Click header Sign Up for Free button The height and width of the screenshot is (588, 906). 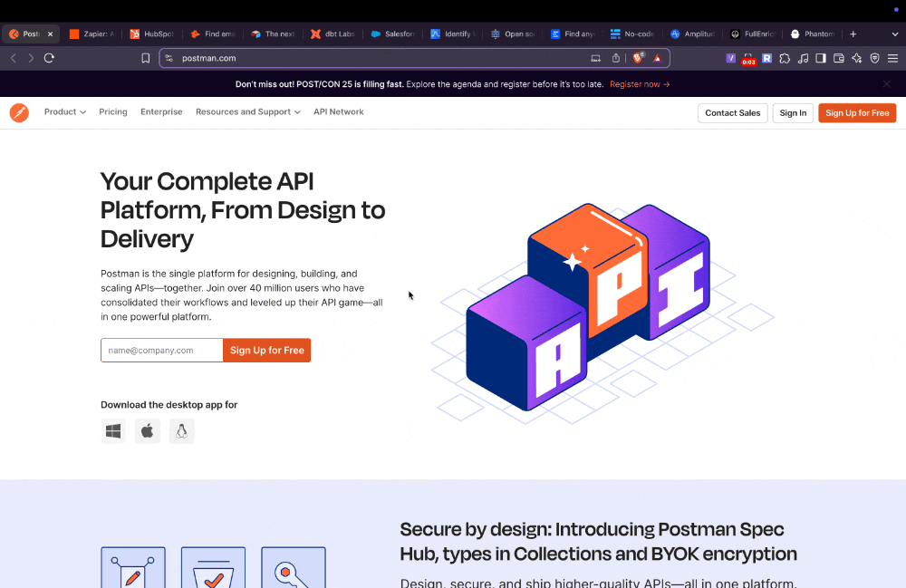click(857, 112)
